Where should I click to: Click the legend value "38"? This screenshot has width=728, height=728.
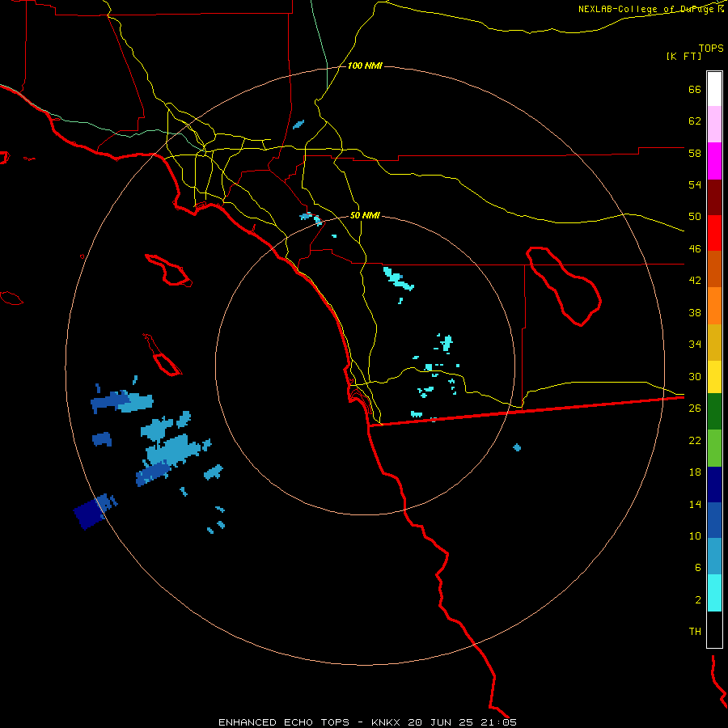click(x=695, y=312)
